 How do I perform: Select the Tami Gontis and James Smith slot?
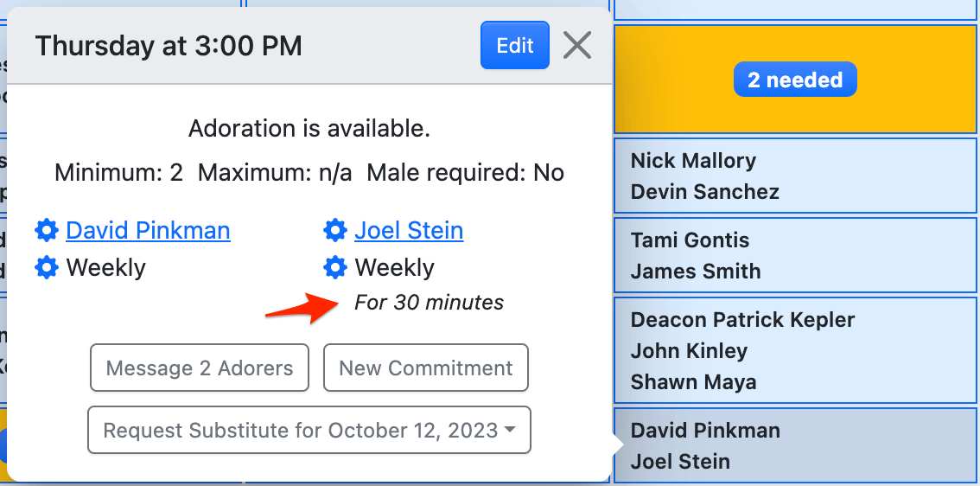pyautogui.click(x=796, y=256)
